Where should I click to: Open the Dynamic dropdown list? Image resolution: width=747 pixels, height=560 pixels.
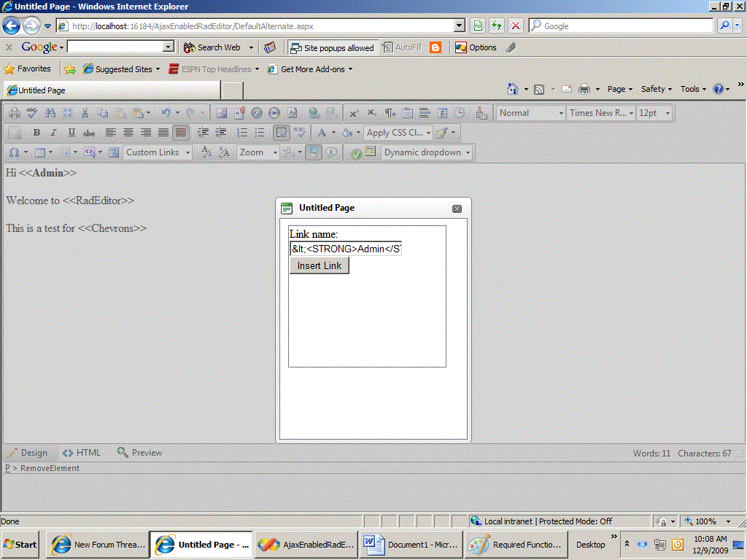point(427,152)
